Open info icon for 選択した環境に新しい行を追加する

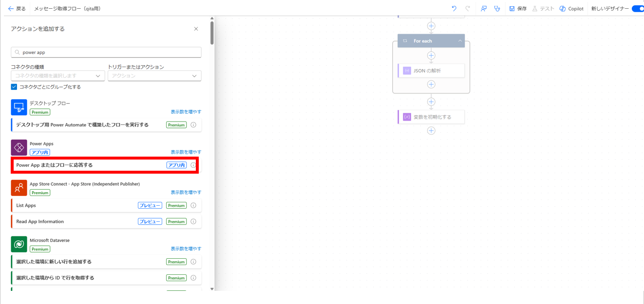pos(193,262)
